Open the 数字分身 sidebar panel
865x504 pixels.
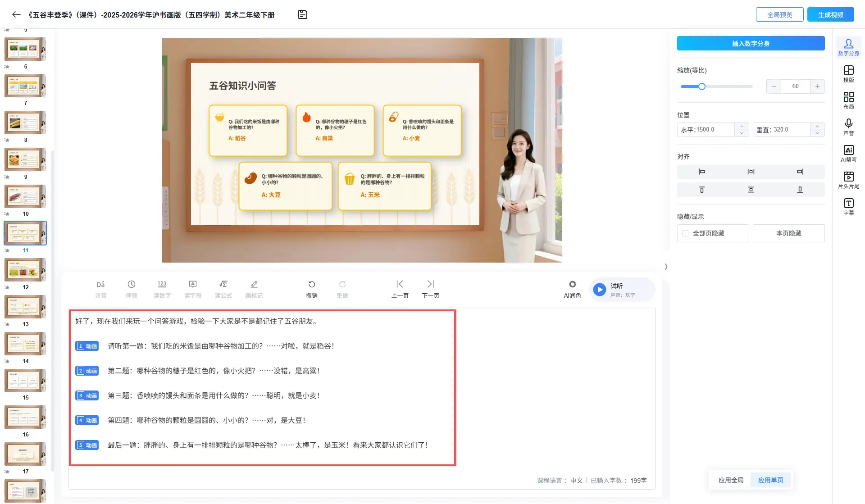tap(848, 47)
